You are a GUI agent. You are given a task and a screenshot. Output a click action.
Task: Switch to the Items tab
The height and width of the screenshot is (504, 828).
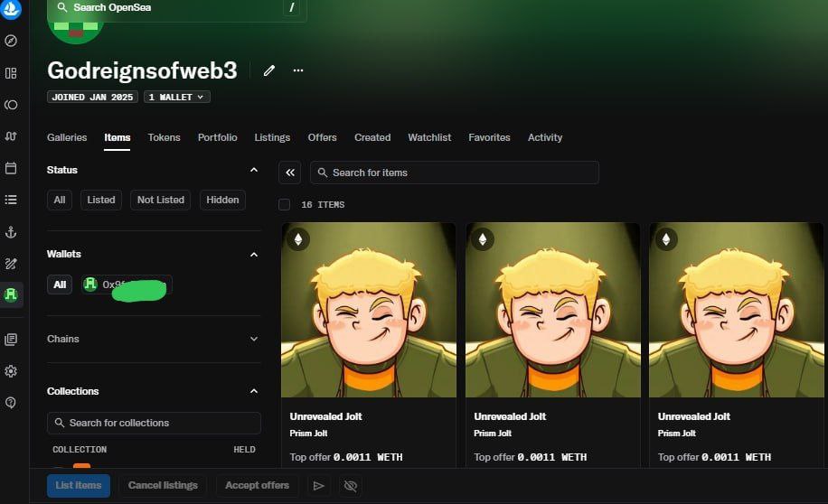[x=118, y=137]
